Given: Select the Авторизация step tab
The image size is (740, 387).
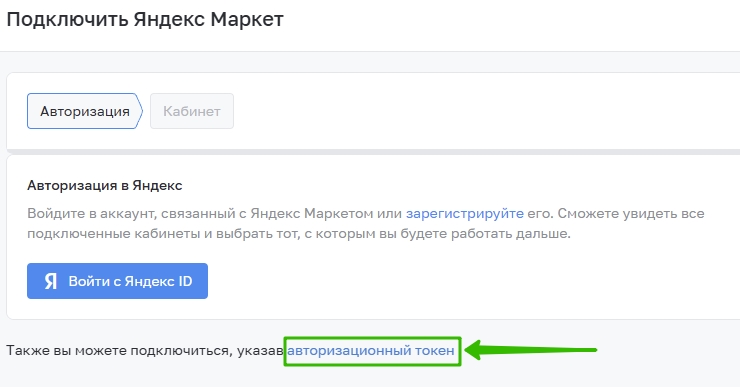Looking at the screenshot, I should click(x=85, y=111).
